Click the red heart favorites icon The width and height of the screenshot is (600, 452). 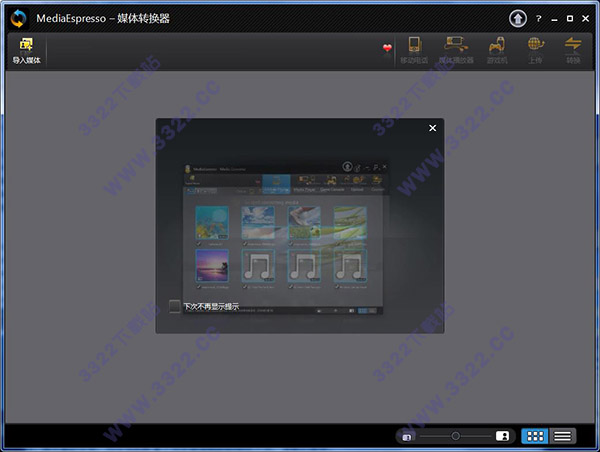point(387,48)
